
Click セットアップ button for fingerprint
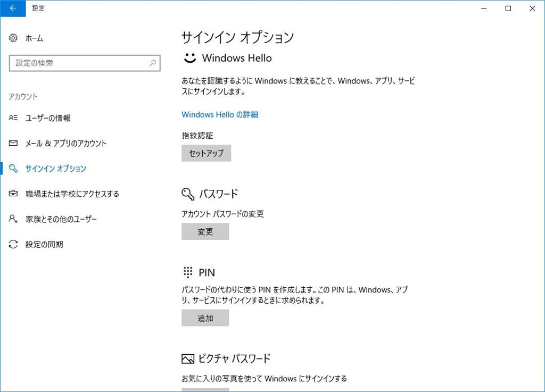pos(206,153)
